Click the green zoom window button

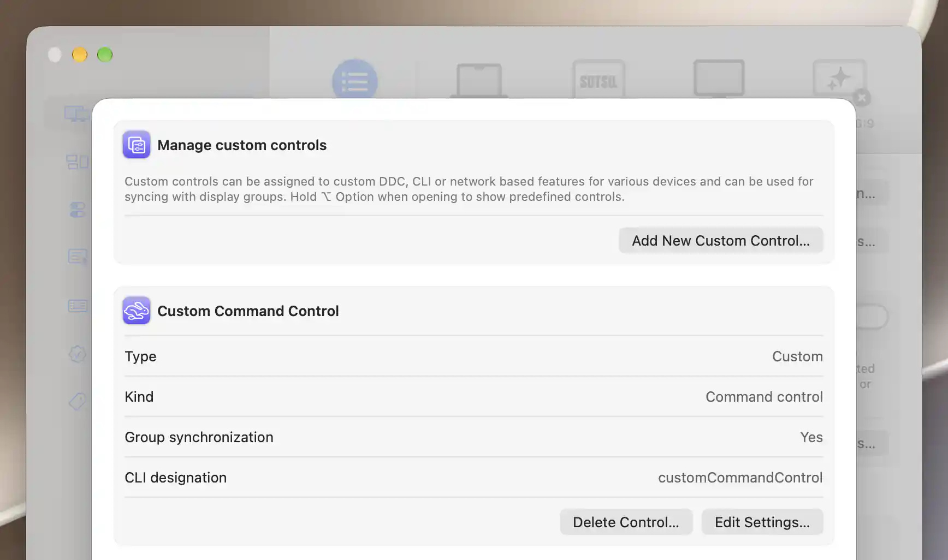(x=105, y=55)
